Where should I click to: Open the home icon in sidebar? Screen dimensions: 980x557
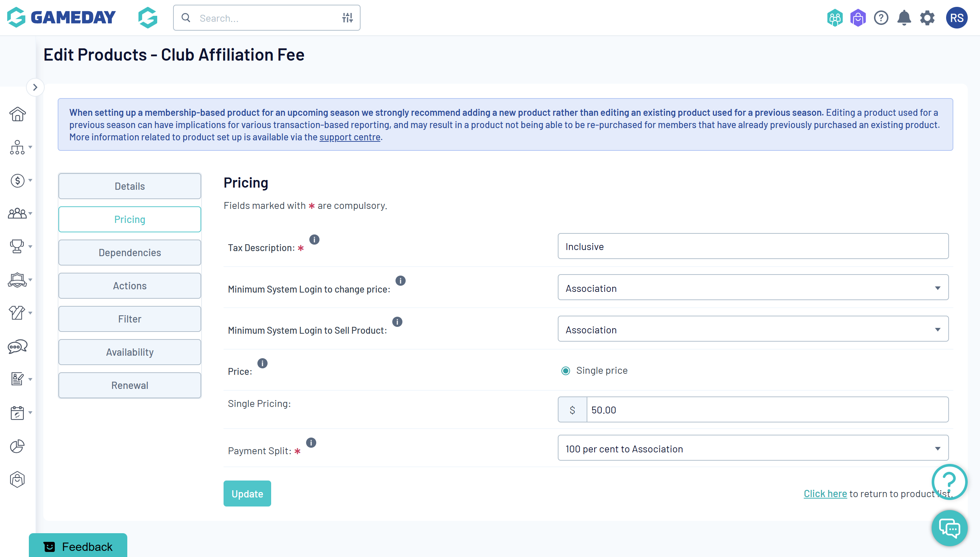(17, 114)
